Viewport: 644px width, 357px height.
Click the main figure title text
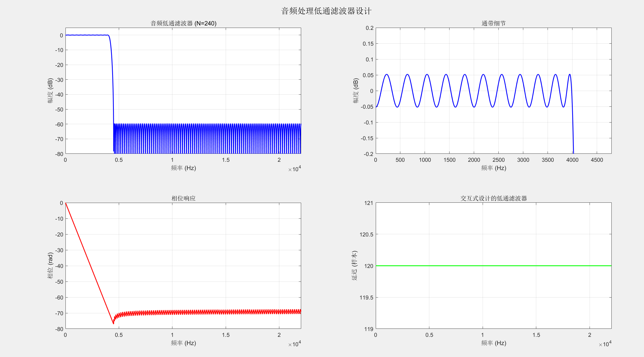(326, 11)
